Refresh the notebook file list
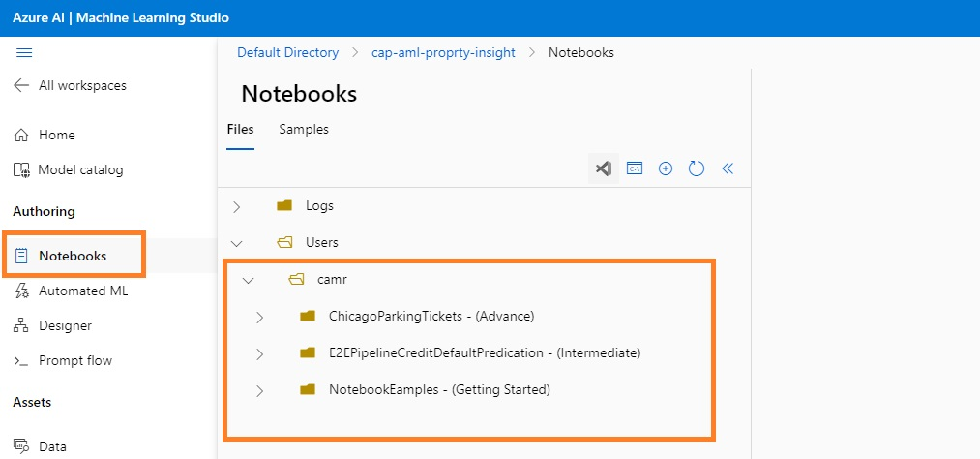Screen dimensions: 980x459 click(697, 168)
